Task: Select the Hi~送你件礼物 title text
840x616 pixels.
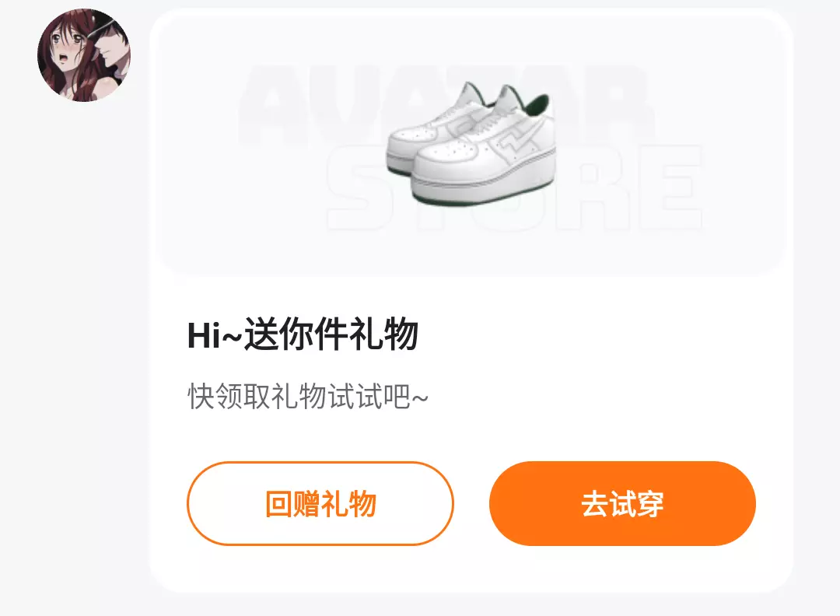Action: click(x=303, y=334)
